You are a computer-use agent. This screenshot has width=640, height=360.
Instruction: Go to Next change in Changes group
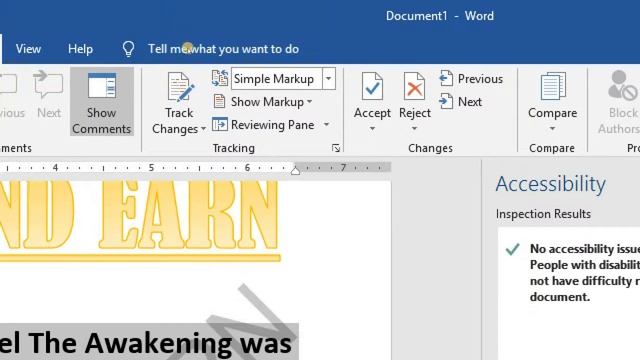pyautogui.click(x=461, y=101)
